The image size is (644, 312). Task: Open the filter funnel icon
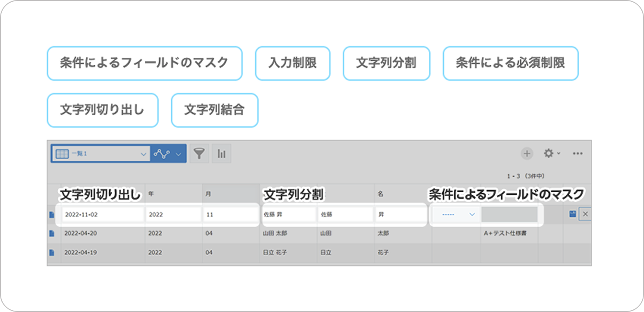pos(199,153)
